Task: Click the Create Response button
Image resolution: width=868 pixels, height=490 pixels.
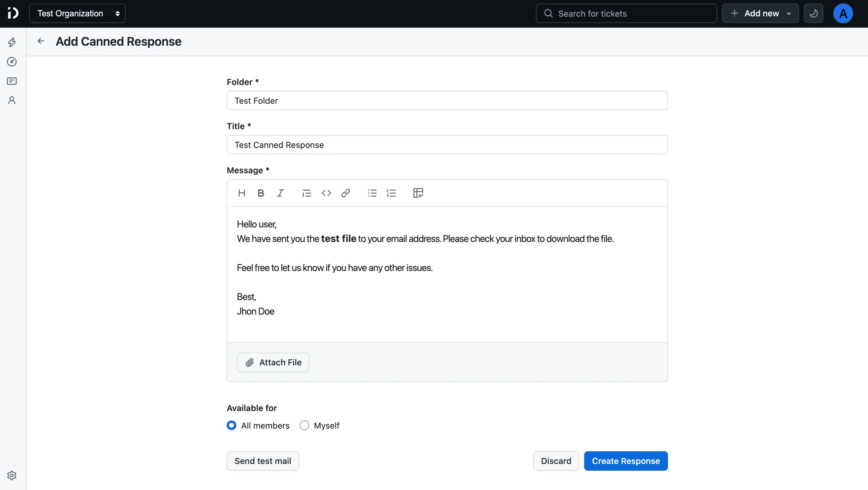Action: [626, 461]
